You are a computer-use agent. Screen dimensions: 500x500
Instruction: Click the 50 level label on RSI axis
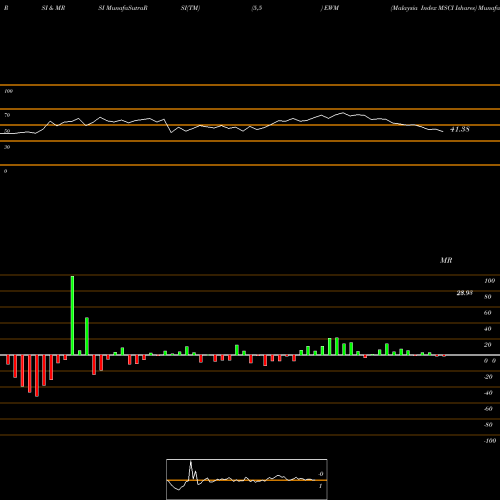pos(7,131)
